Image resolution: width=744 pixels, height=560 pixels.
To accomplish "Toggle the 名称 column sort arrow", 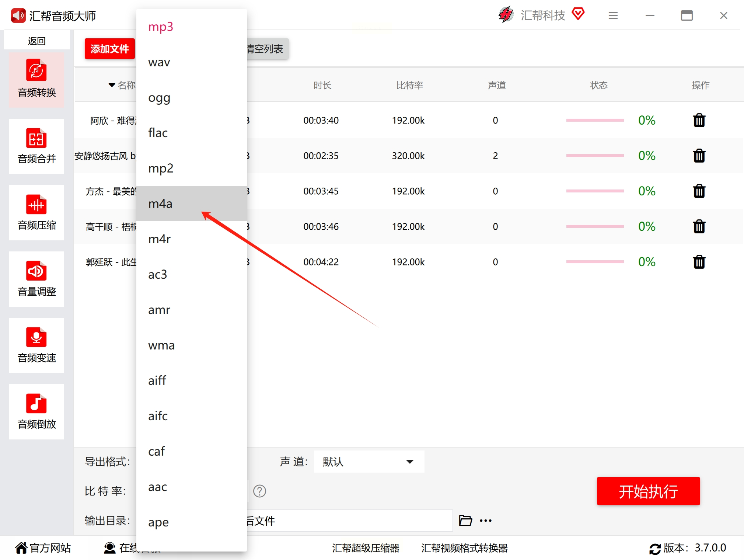I will [112, 85].
